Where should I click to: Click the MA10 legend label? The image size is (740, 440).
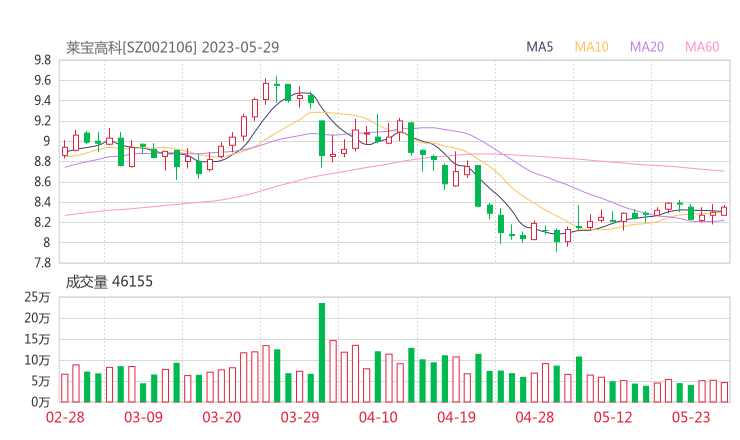[x=591, y=47]
